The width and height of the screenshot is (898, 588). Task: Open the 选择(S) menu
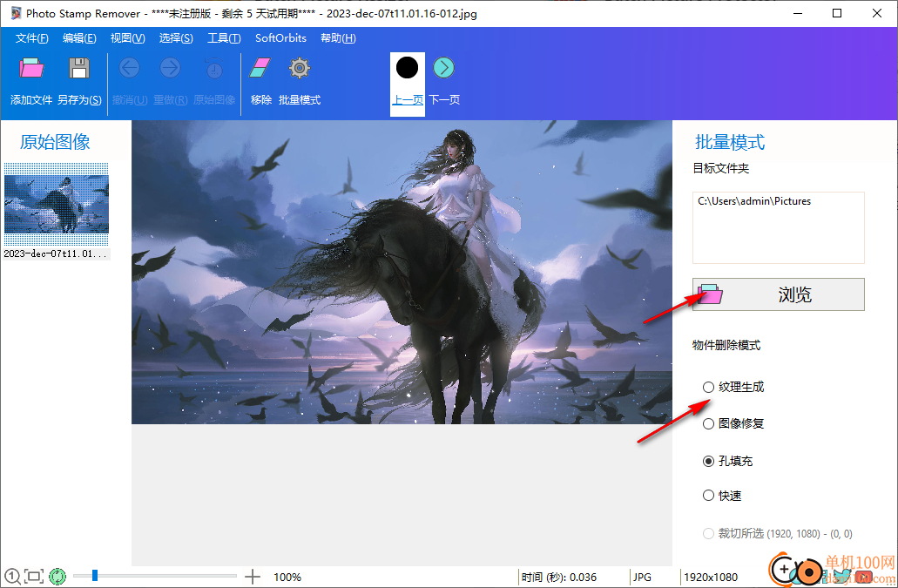pos(175,37)
